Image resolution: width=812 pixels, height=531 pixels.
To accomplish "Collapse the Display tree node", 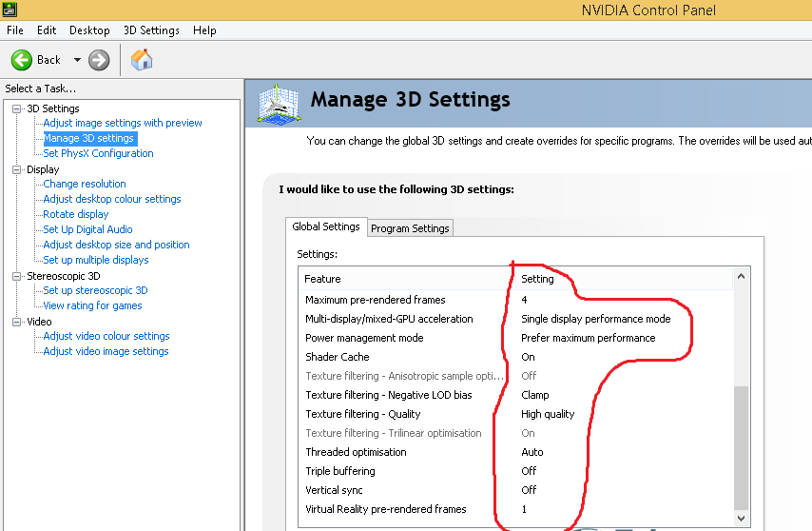I will tap(16, 169).
